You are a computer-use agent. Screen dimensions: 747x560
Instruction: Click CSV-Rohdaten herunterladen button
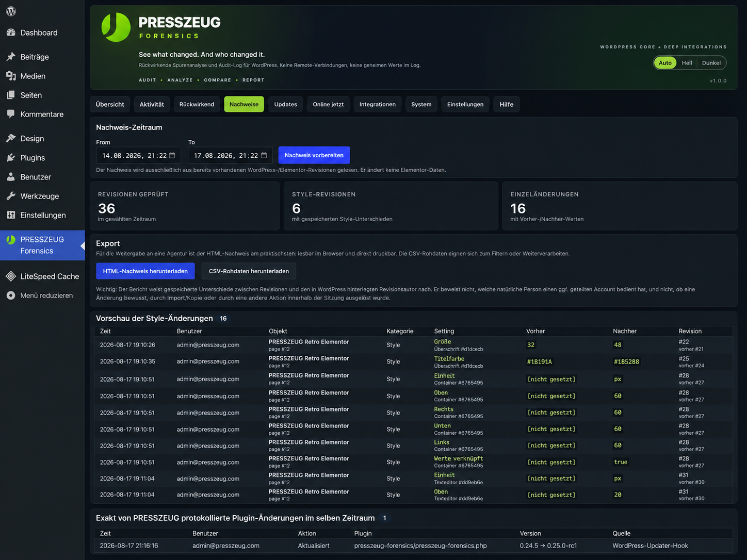[x=249, y=271]
